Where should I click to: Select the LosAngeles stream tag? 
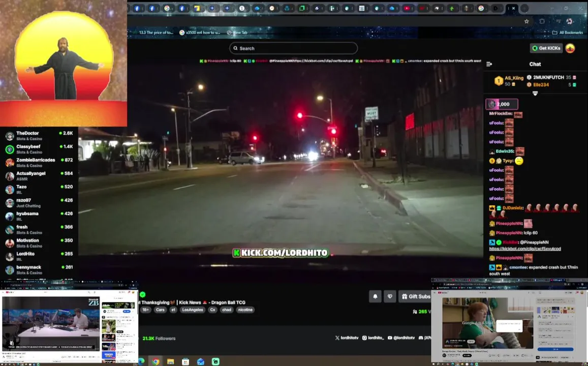click(193, 310)
